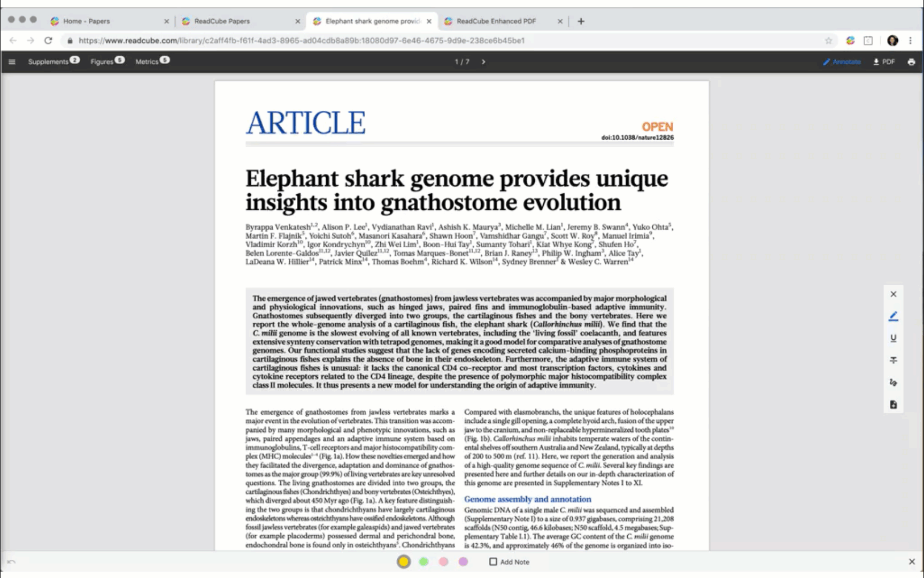Click the ARTICLE heading

pos(306,123)
